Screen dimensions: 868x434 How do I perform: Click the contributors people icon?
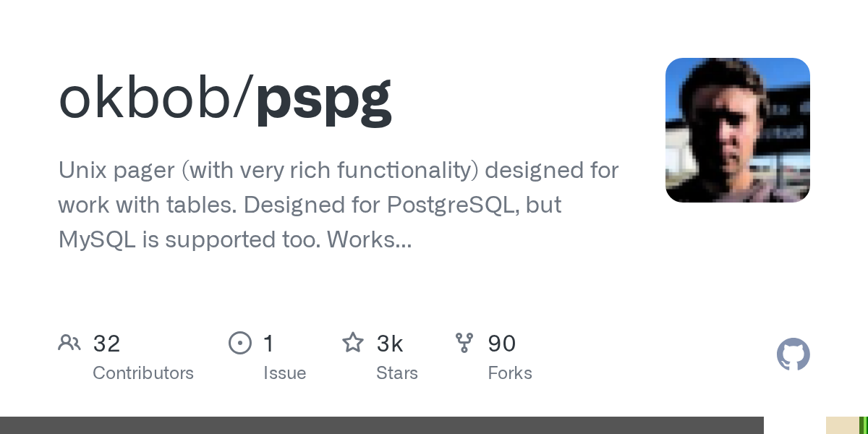point(69,343)
